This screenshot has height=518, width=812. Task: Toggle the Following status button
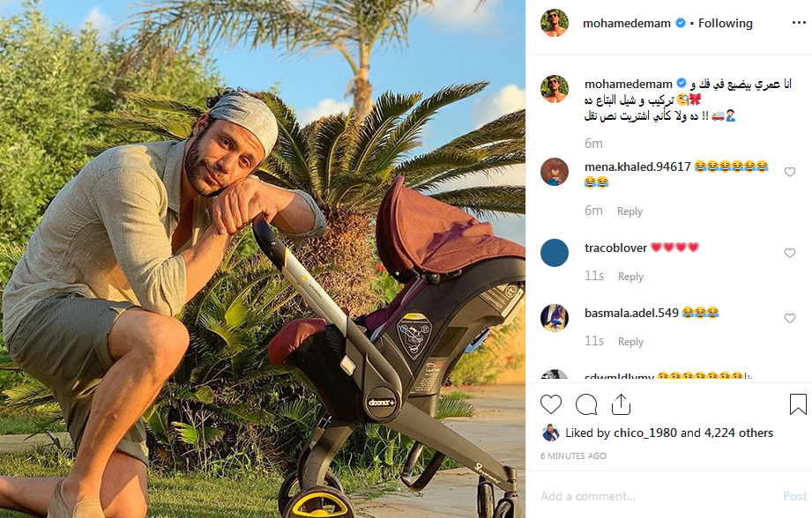click(x=725, y=23)
